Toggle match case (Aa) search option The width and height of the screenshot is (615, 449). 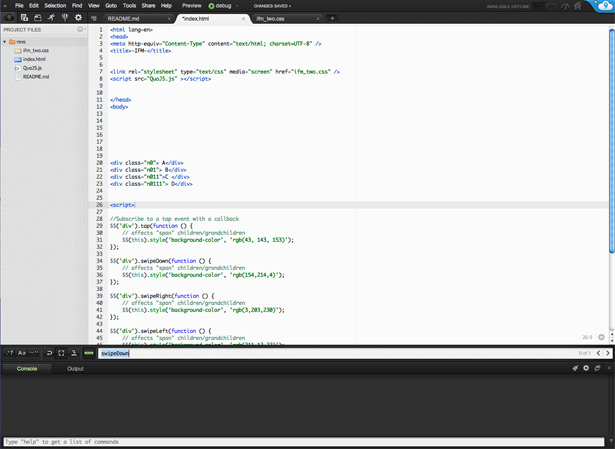(x=21, y=353)
